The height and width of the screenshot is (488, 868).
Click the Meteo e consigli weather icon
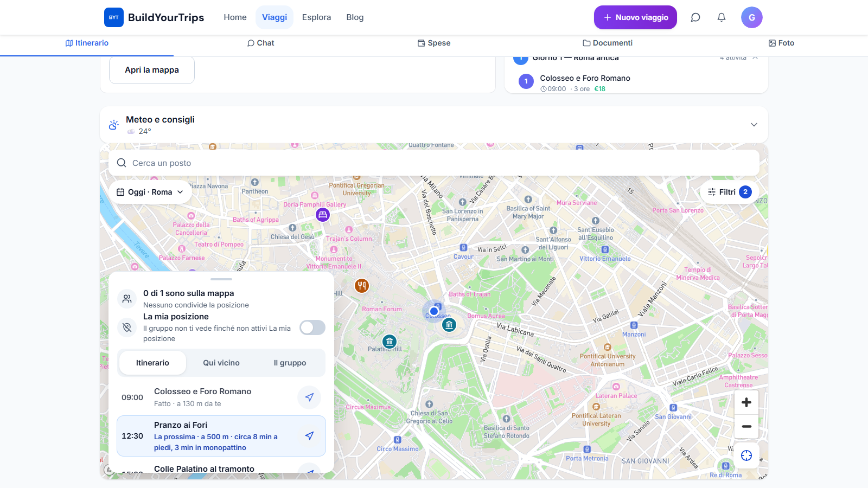point(113,125)
